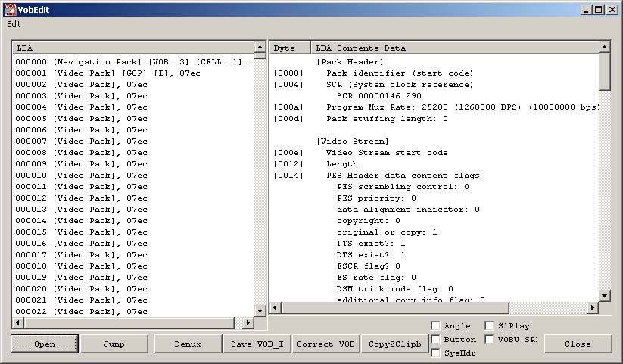
Task: Click the Close button at bottom right
Action: coord(578,344)
